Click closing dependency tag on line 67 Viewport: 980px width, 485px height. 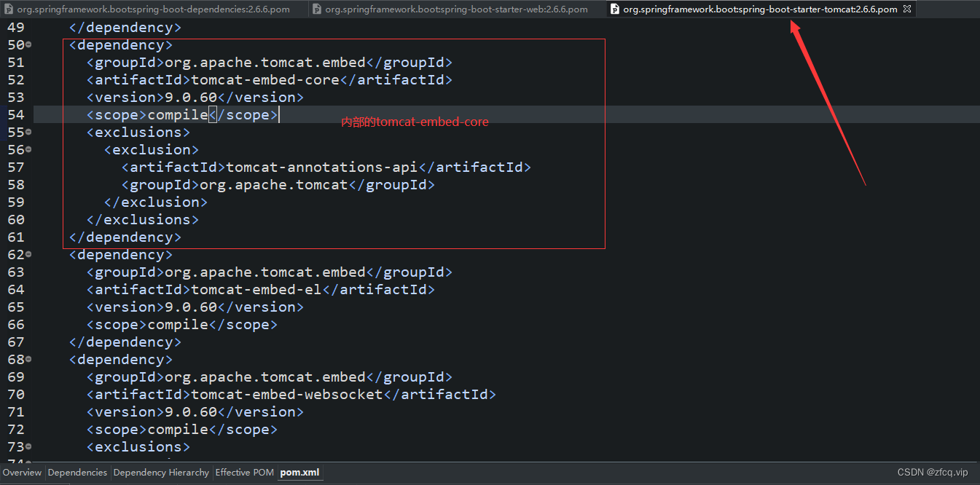click(x=125, y=342)
